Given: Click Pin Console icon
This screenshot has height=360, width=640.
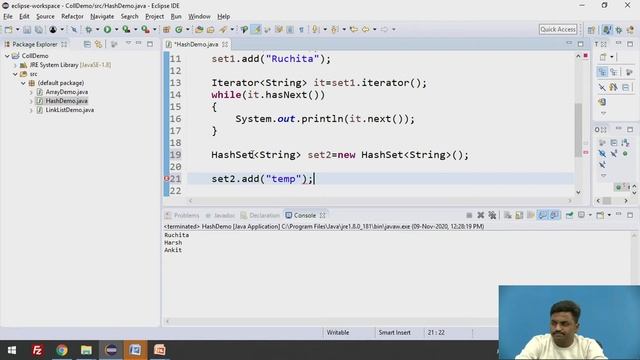Looking at the screenshot, I should coord(569,215).
